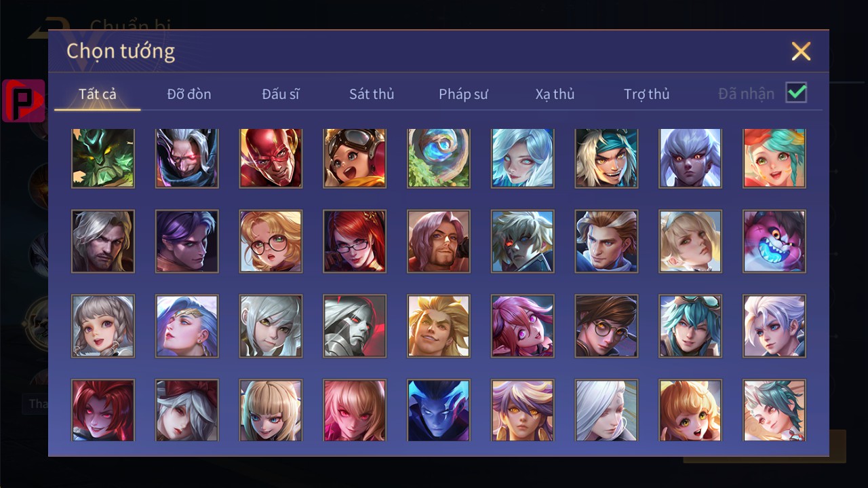Pick the swirling blue orb hero portrait
868x488 pixels.
tap(439, 157)
